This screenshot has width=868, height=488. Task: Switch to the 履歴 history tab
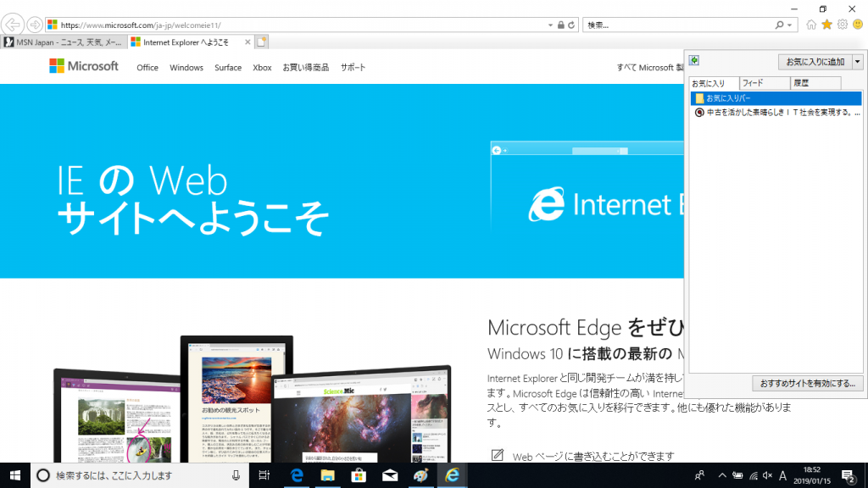tap(813, 82)
